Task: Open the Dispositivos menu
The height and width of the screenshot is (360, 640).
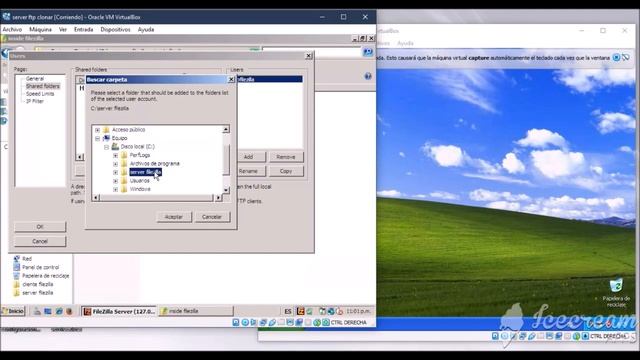Action: (x=116, y=29)
